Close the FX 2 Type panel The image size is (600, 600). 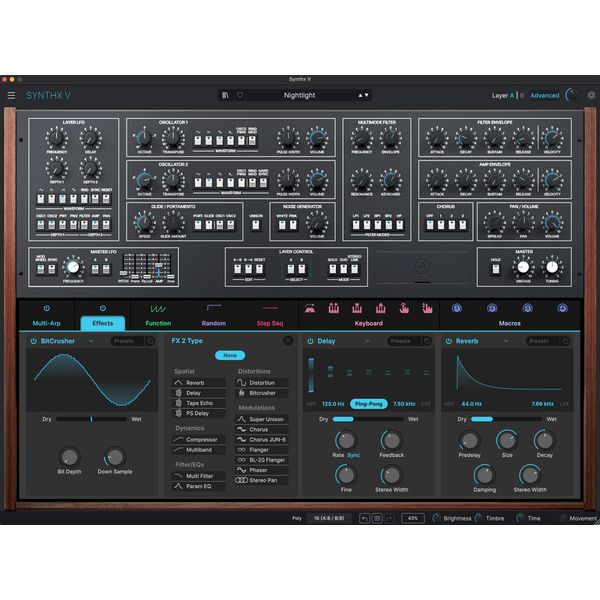pyautogui.click(x=289, y=341)
